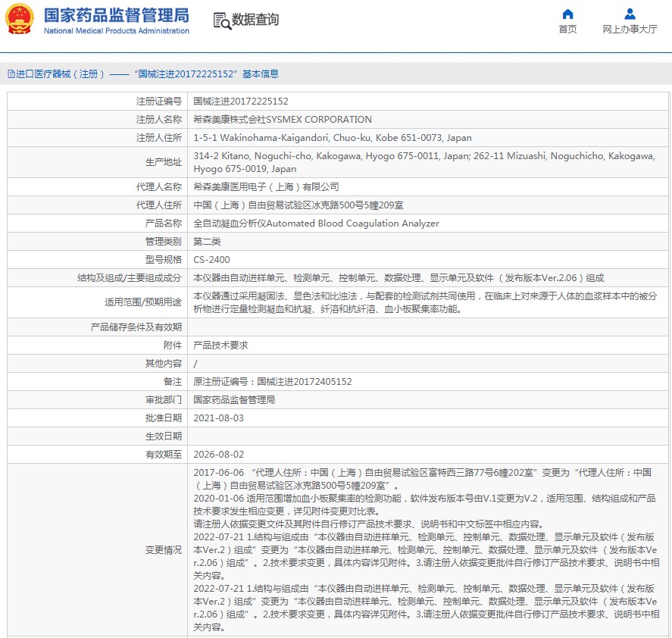
Task: Click the 网上办事大厅 person icon
Action: tap(630, 14)
